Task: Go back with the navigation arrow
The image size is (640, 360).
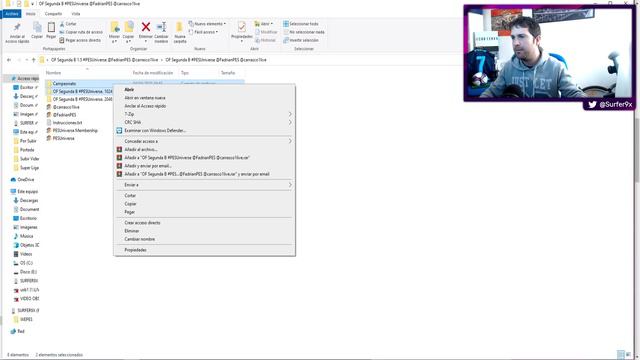Action: tap(9, 60)
